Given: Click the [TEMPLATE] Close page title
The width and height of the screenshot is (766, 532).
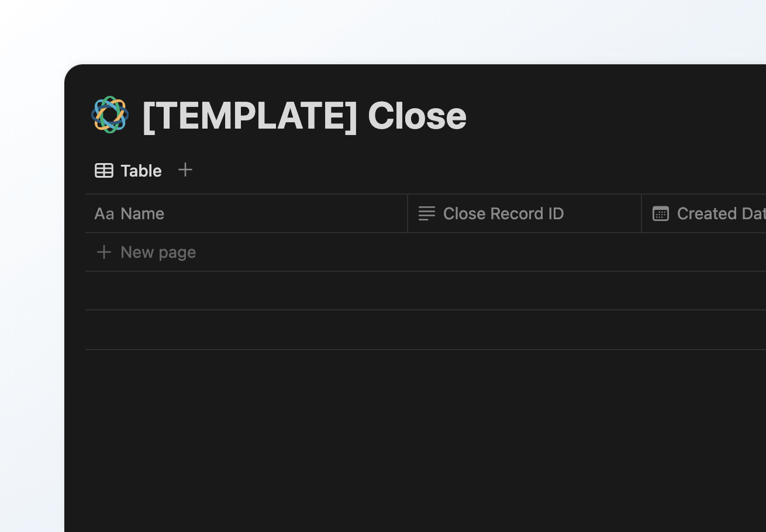Looking at the screenshot, I should point(304,115).
